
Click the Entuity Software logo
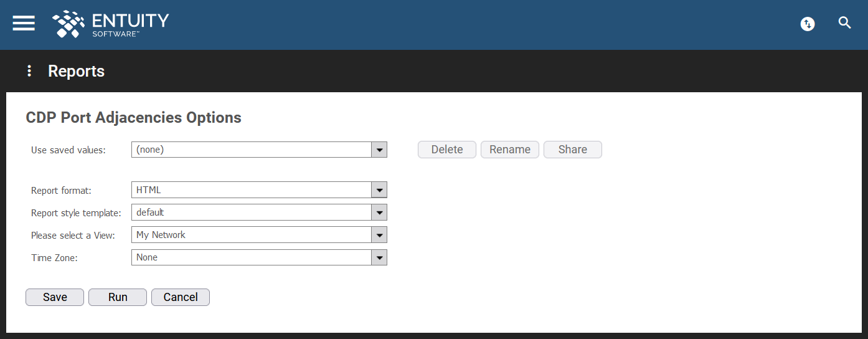coord(111,24)
